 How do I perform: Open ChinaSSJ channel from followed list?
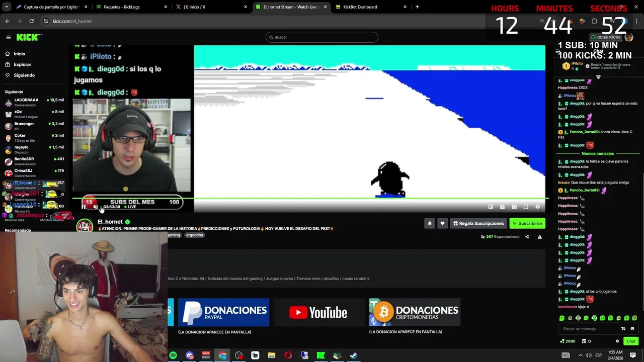(34, 172)
